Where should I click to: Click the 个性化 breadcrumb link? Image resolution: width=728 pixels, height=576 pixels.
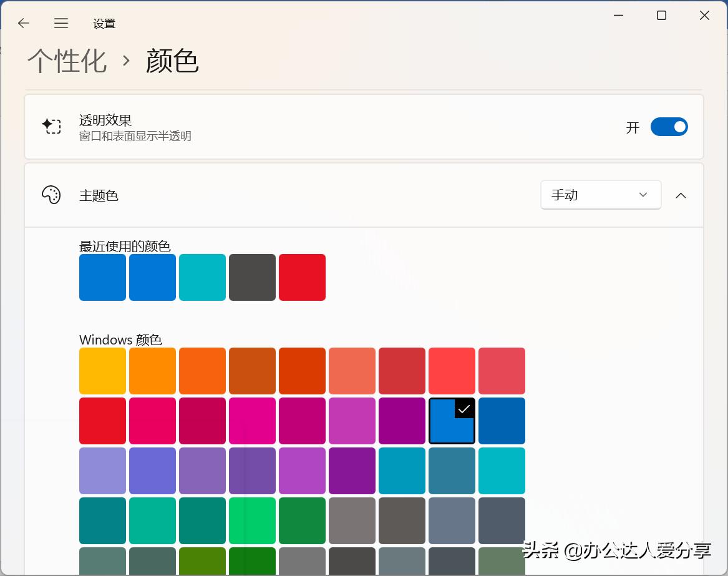tap(67, 61)
